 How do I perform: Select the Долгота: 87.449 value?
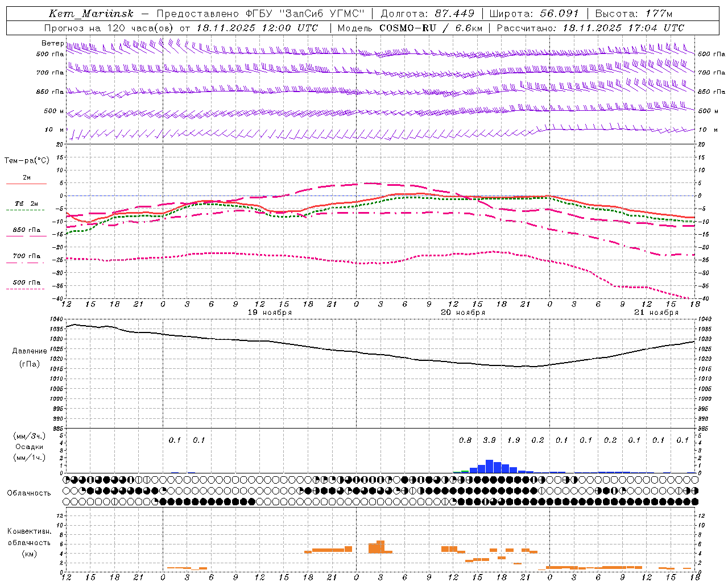pos(428,14)
